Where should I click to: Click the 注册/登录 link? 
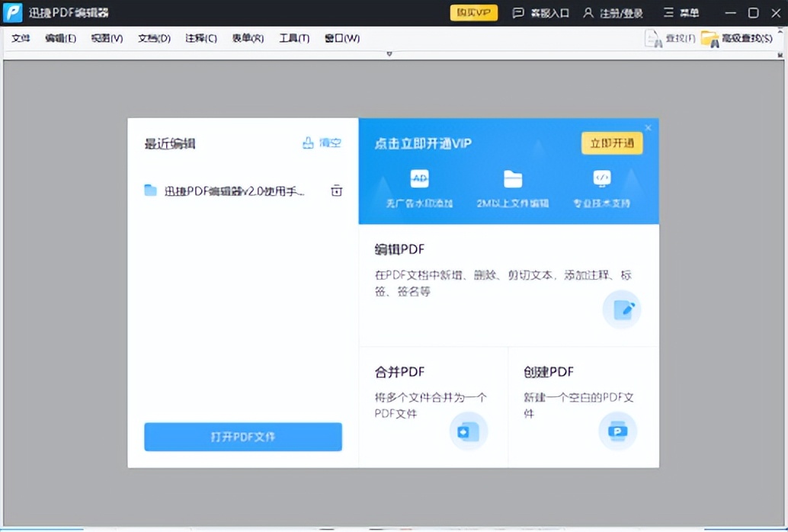tap(619, 12)
